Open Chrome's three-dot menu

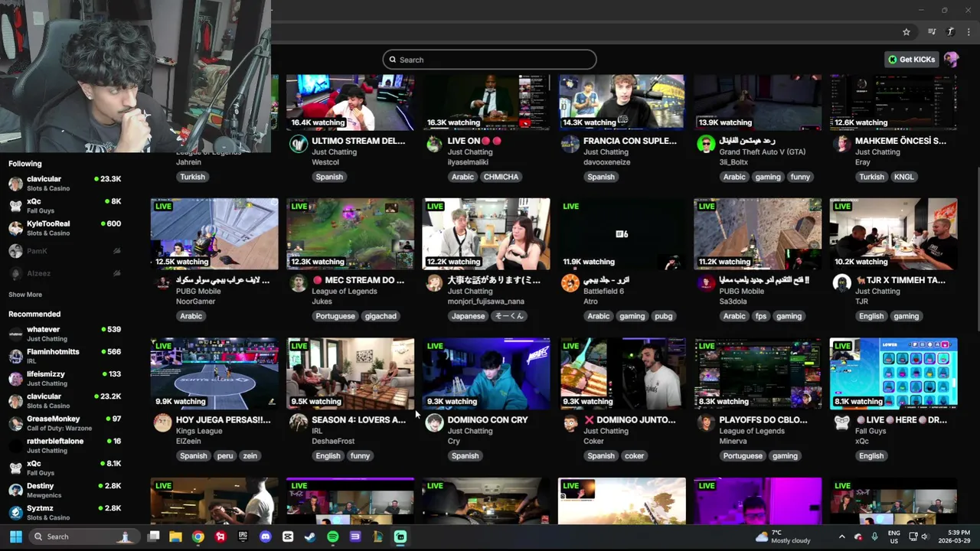coord(969,32)
